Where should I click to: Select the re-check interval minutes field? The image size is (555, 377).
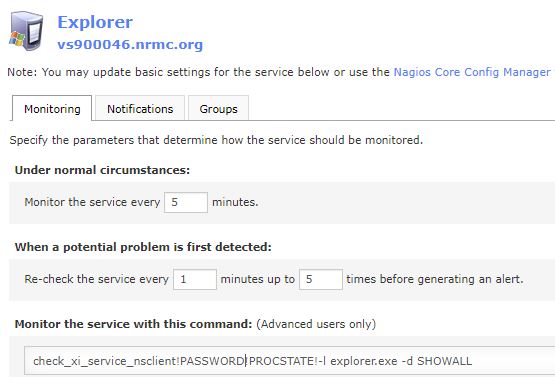195,279
